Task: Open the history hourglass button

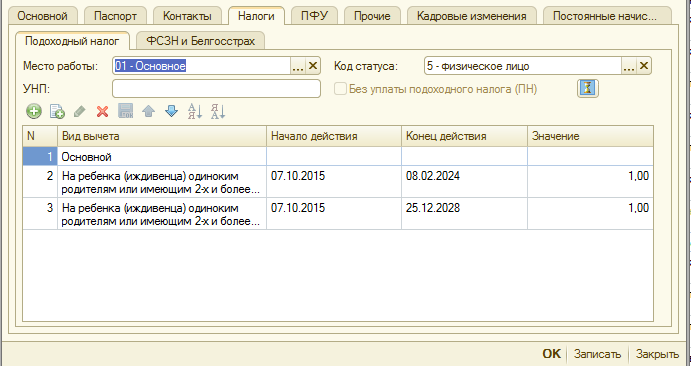Action: coord(588,89)
